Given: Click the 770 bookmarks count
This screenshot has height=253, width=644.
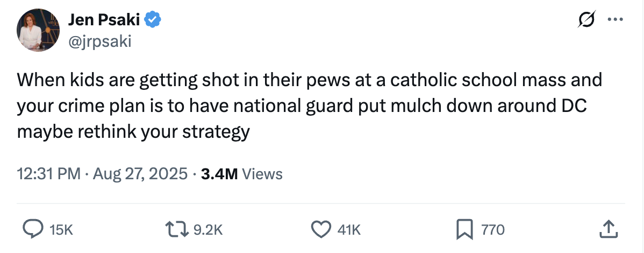Looking at the screenshot, I should [x=492, y=230].
